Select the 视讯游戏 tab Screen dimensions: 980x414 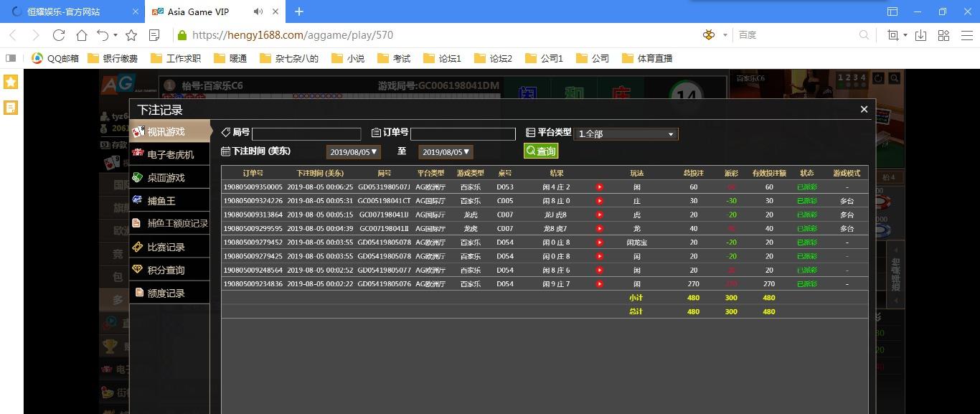(171, 131)
